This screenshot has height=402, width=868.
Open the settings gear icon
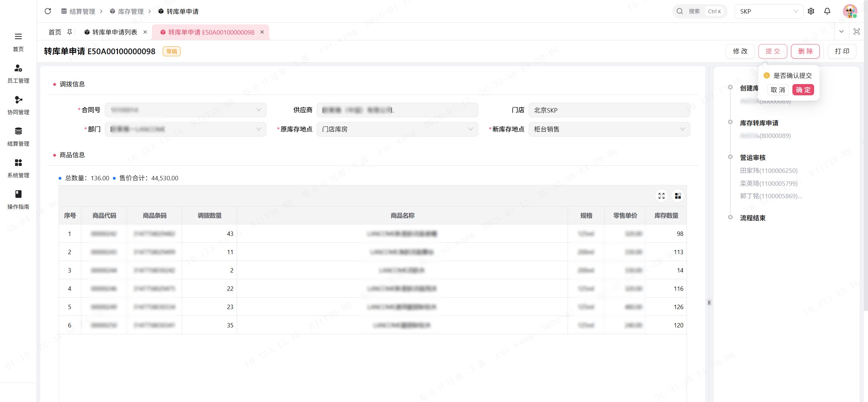click(x=811, y=11)
